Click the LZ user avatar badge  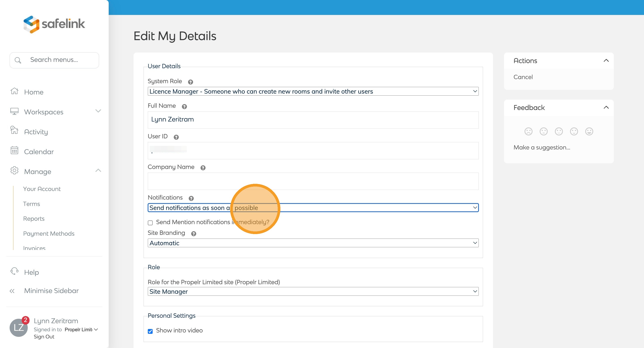coord(19,327)
